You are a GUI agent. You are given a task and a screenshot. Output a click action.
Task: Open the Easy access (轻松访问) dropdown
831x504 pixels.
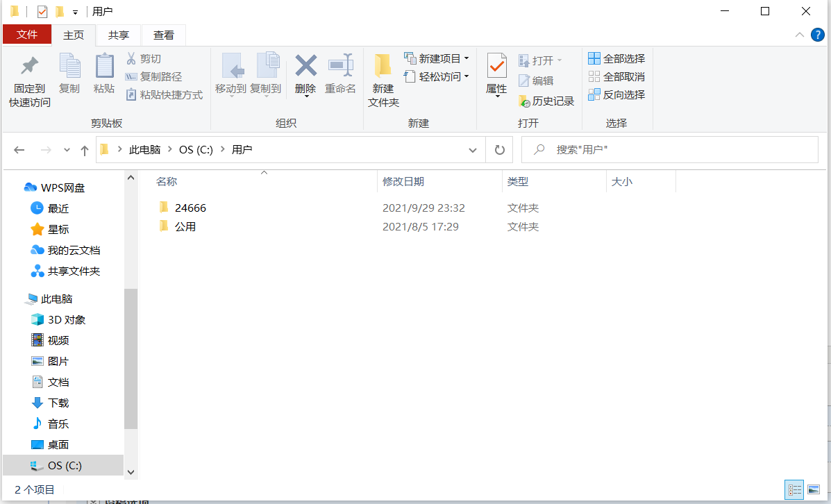click(436, 77)
